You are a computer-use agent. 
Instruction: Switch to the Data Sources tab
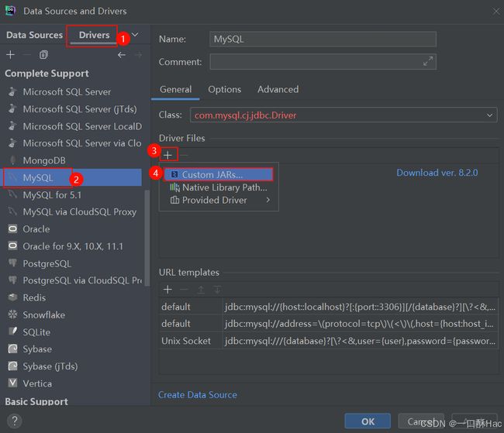click(34, 35)
